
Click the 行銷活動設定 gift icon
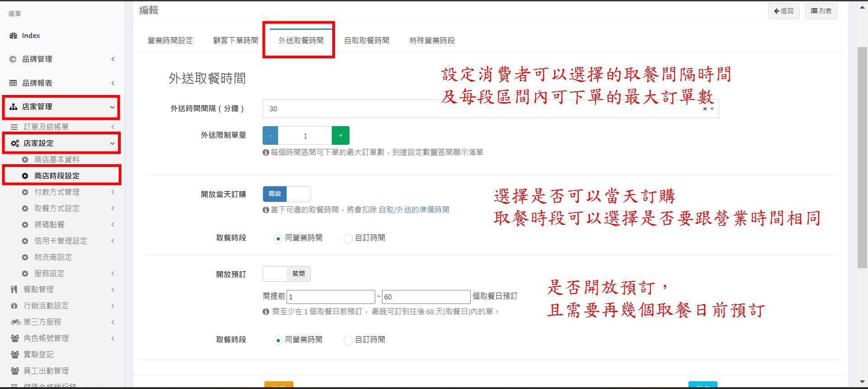(x=14, y=306)
